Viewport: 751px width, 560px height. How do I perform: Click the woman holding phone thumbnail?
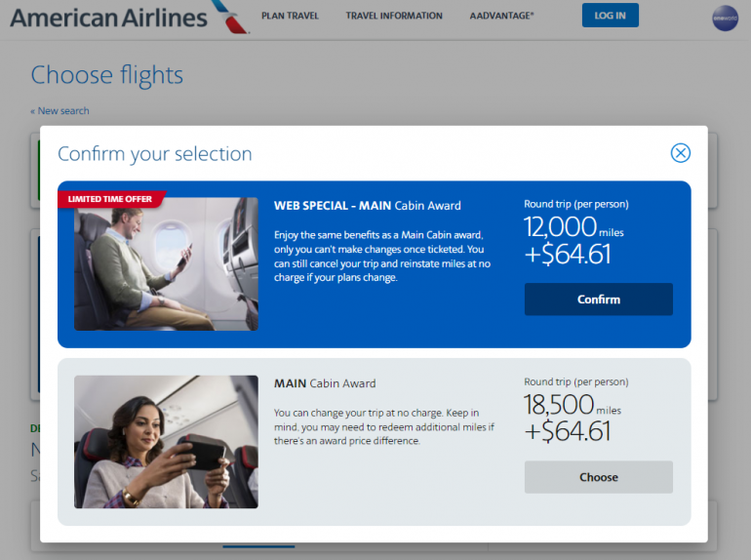click(166, 442)
